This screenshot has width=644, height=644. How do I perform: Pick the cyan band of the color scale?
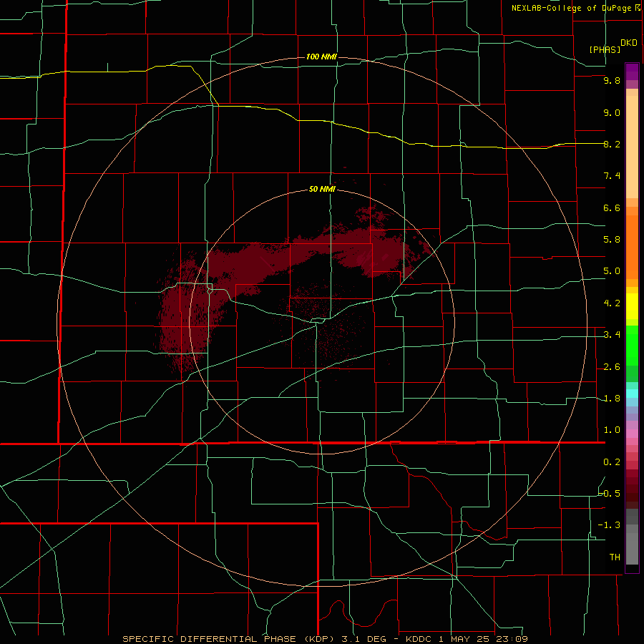click(632, 393)
